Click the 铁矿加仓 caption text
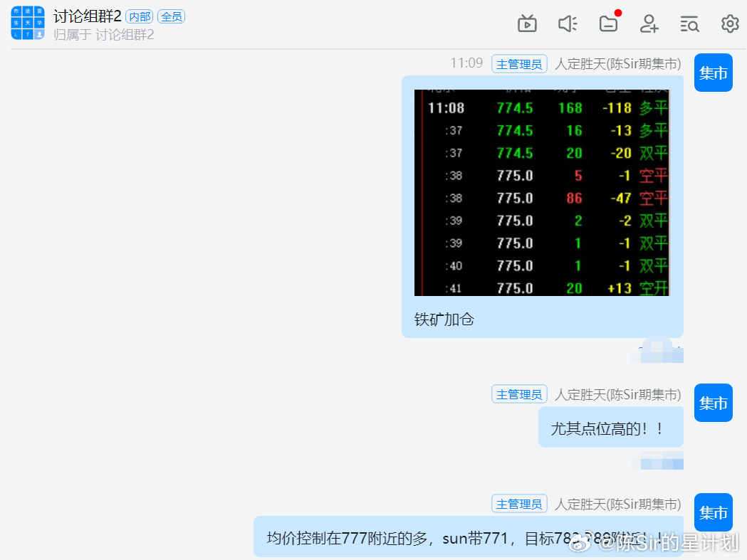The image size is (747, 560). (444, 319)
